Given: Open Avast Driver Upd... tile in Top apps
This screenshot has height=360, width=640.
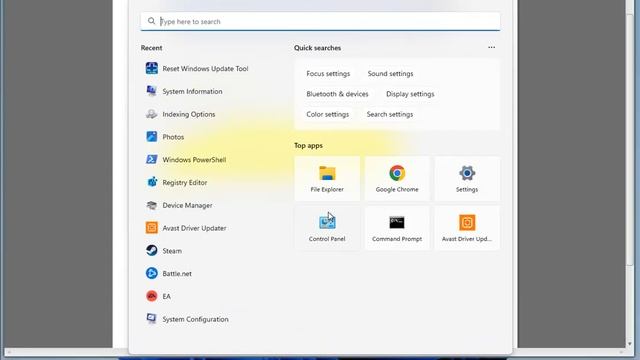Looking at the screenshot, I should point(467,228).
